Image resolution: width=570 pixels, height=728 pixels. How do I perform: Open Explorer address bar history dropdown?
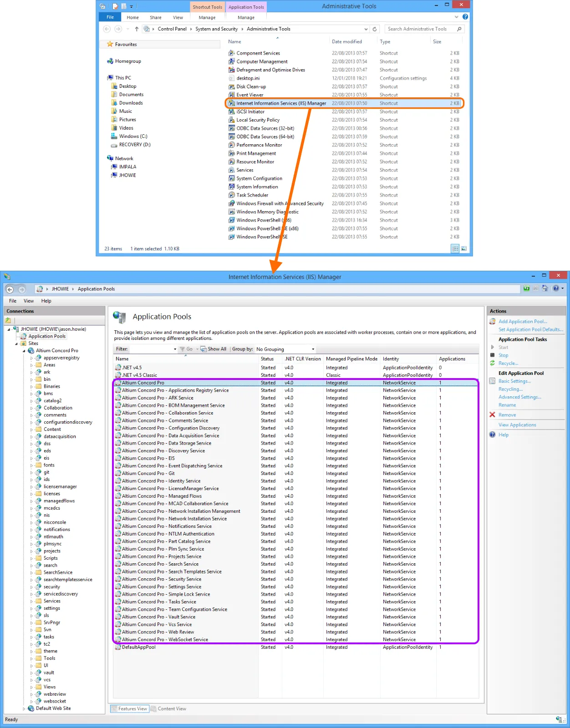point(366,29)
